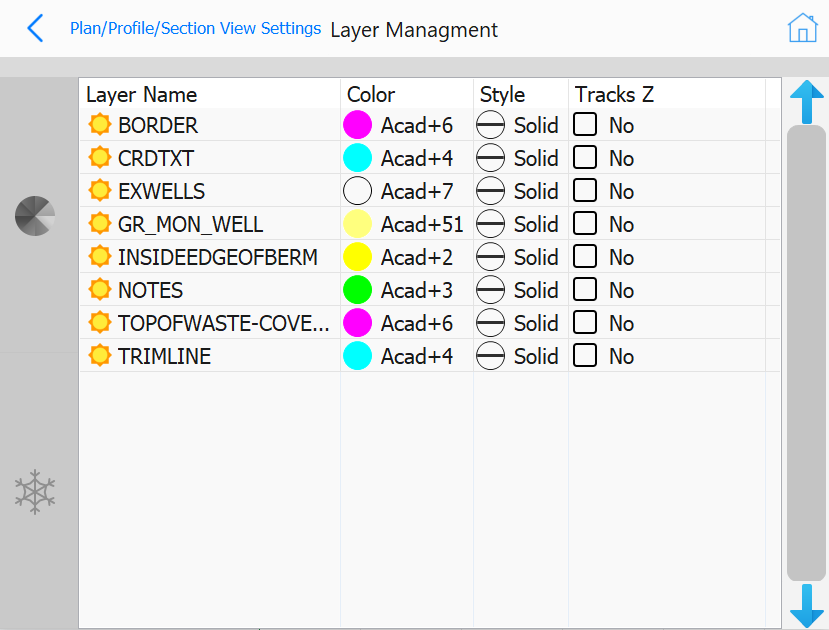Click magenta color swatch for BORDER

point(357,125)
